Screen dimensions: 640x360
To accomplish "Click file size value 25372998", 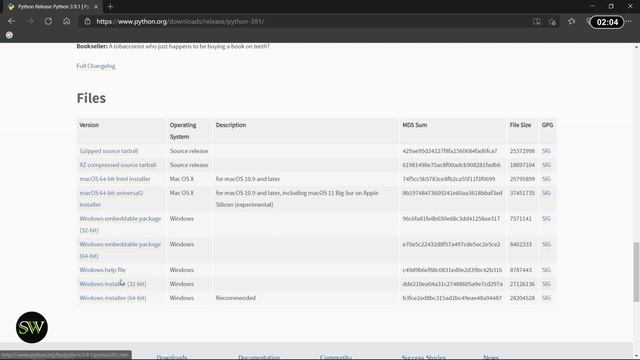I will [x=522, y=151].
